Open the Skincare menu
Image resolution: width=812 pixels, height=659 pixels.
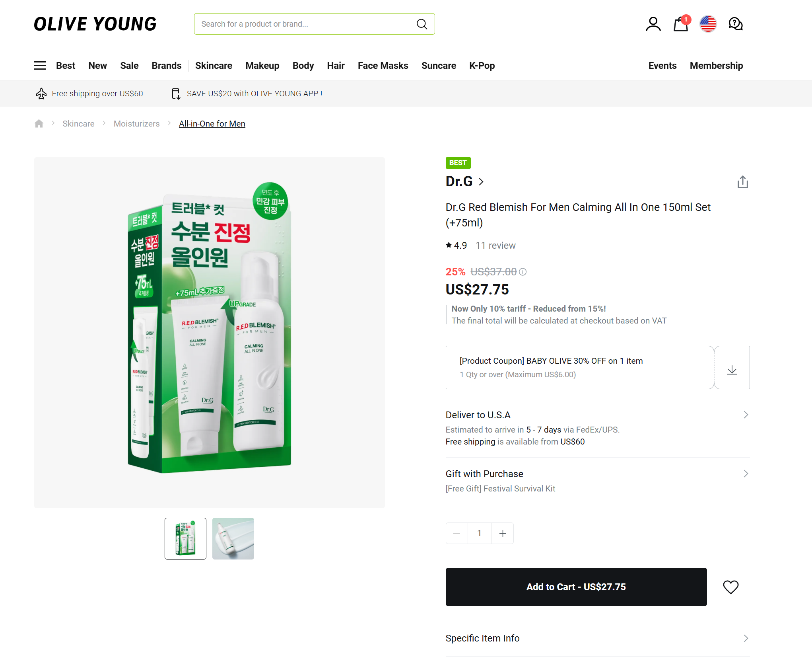pos(214,66)
